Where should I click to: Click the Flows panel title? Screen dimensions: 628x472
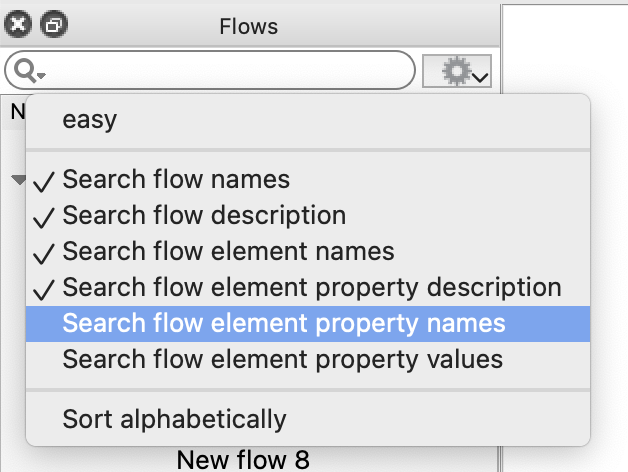pyautogui.click(x=248, y=26)
